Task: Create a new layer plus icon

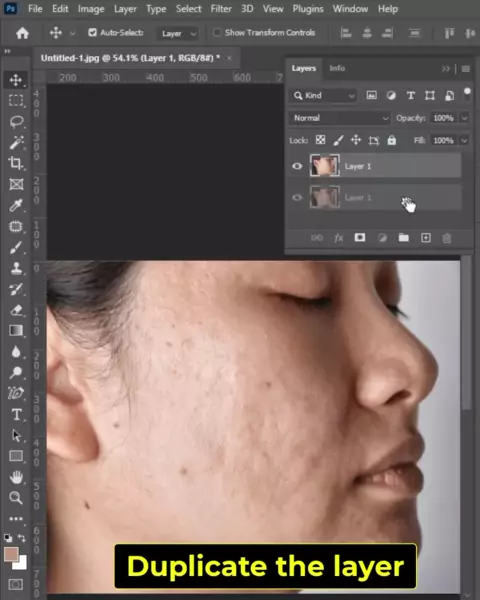Action: click(426, 238)
